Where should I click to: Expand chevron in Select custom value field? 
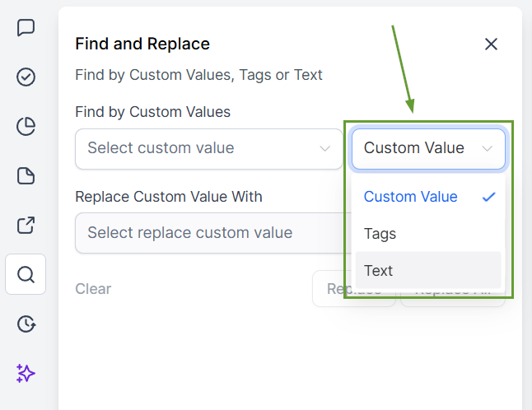tap(324, 149)
